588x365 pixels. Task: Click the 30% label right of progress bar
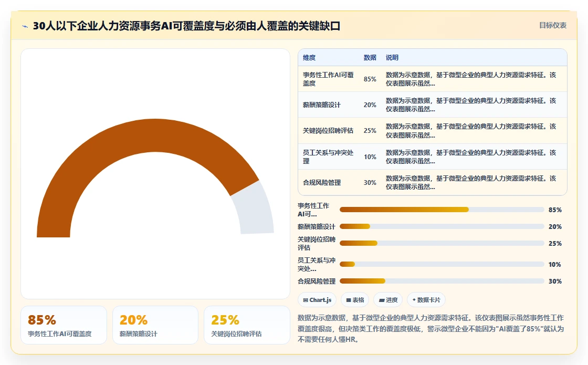pos(555,281)
